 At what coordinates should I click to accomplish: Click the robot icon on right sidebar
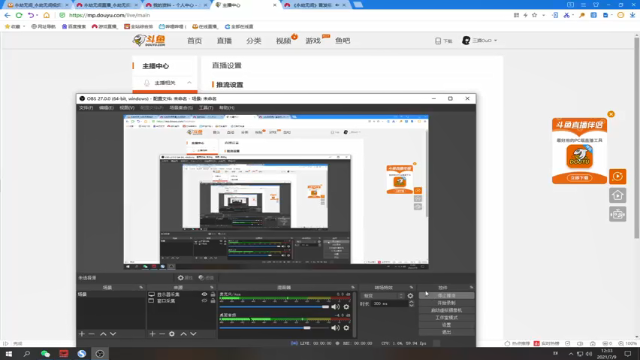[x=618, y=214]
